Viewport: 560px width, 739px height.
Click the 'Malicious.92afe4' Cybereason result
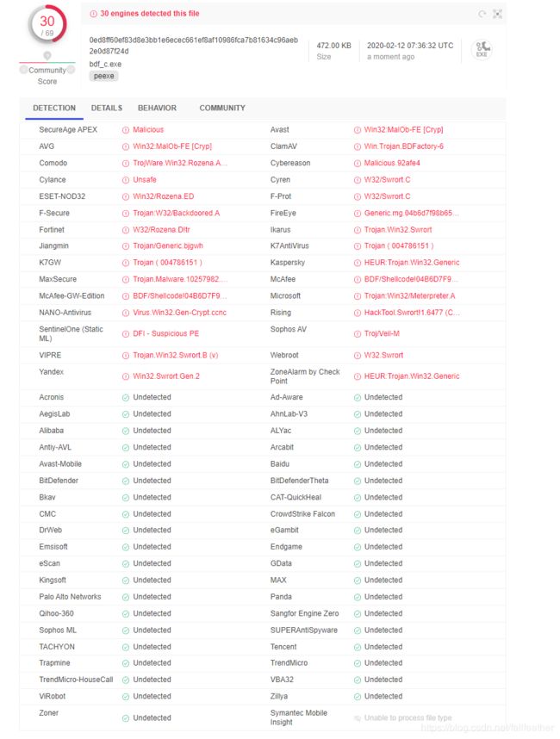click(392, 163)
